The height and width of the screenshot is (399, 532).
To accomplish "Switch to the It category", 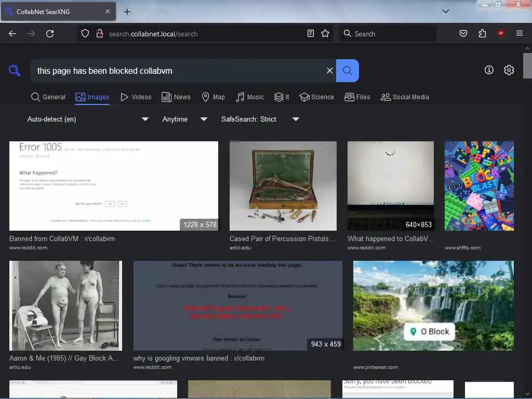I will click(282, 97).
